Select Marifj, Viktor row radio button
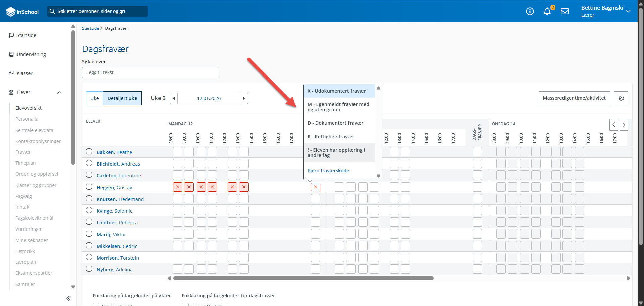644x306 pixels. coord(89,234)
